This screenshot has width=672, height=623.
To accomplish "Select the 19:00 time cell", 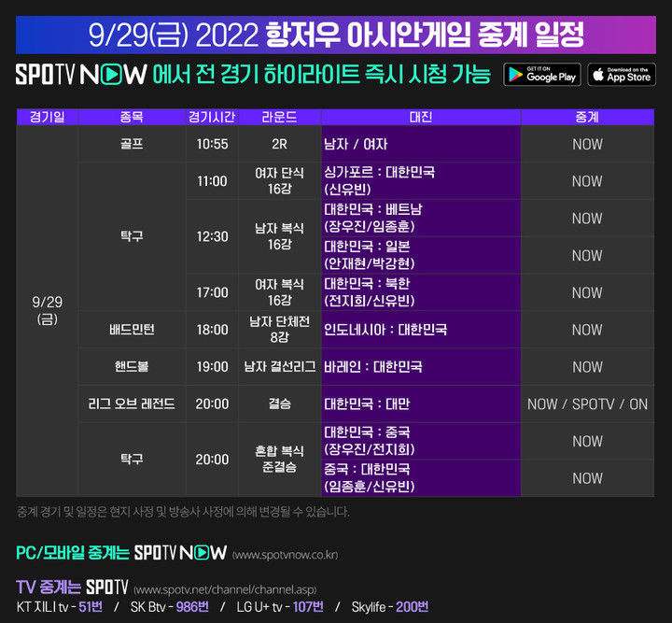I will pyautogui.click(x=212, y=366).
